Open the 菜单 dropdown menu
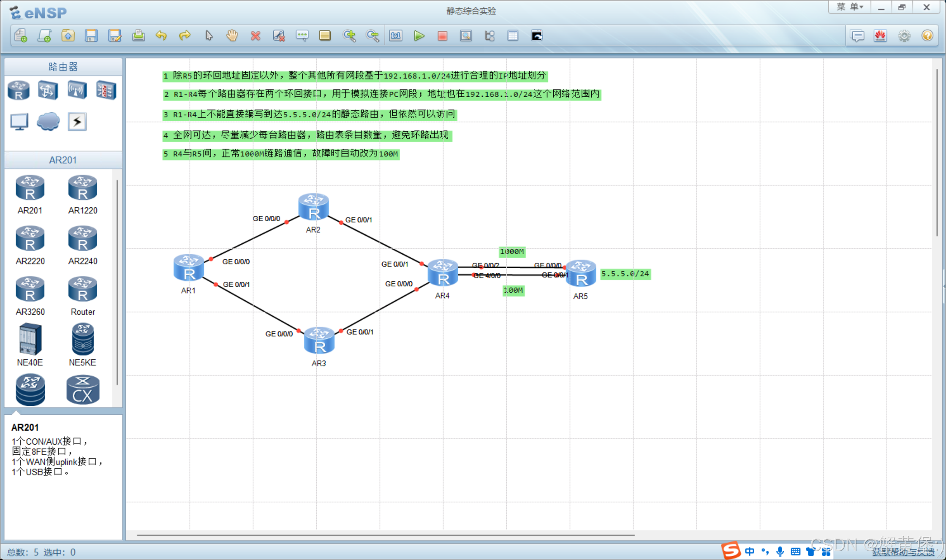 coord(850,7)
